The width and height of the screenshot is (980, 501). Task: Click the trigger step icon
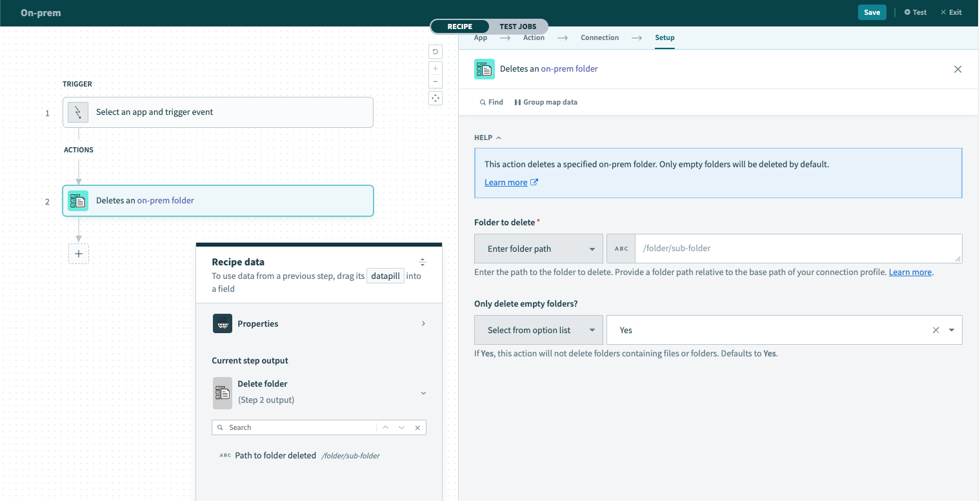click(x=78, y=112)
